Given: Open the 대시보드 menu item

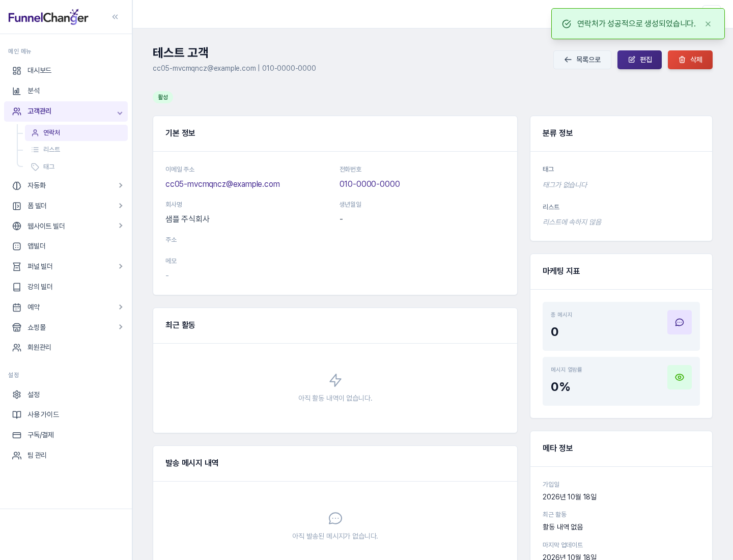Looking at the screenshot, I should 66,71.
